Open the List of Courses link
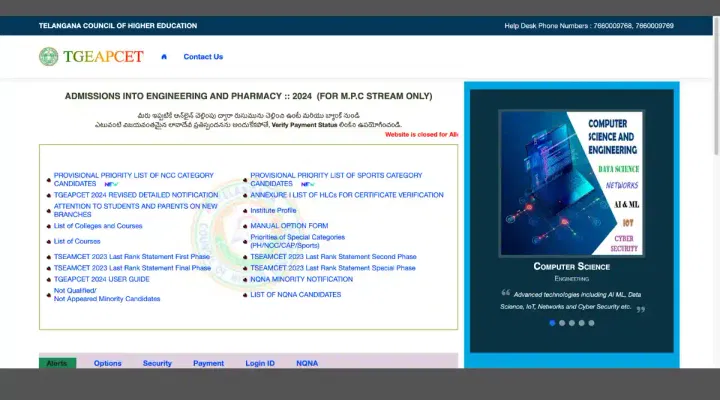The height and width of the screenshot is (400, 720). point(77,241)
